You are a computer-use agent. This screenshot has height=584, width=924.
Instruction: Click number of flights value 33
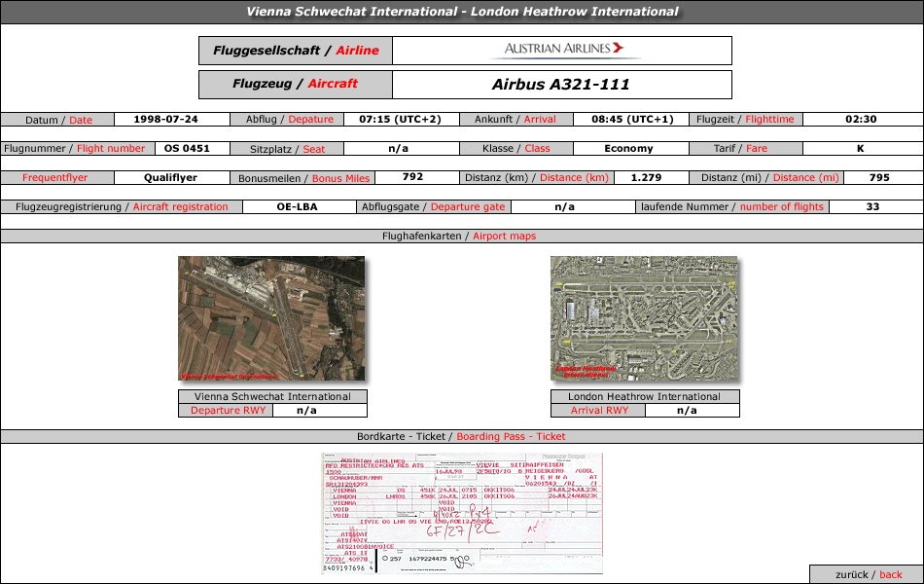click(872, 206)
